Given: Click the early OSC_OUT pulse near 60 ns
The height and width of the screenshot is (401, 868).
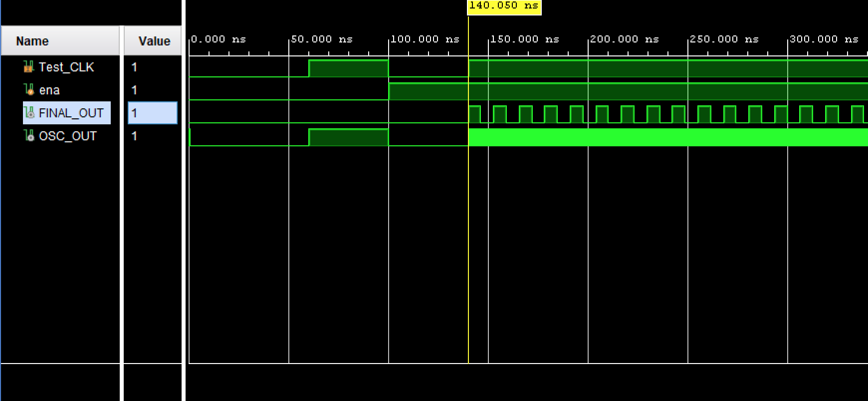Looking at the screenshot, I should pyautogui.click(x=349, y=137).
